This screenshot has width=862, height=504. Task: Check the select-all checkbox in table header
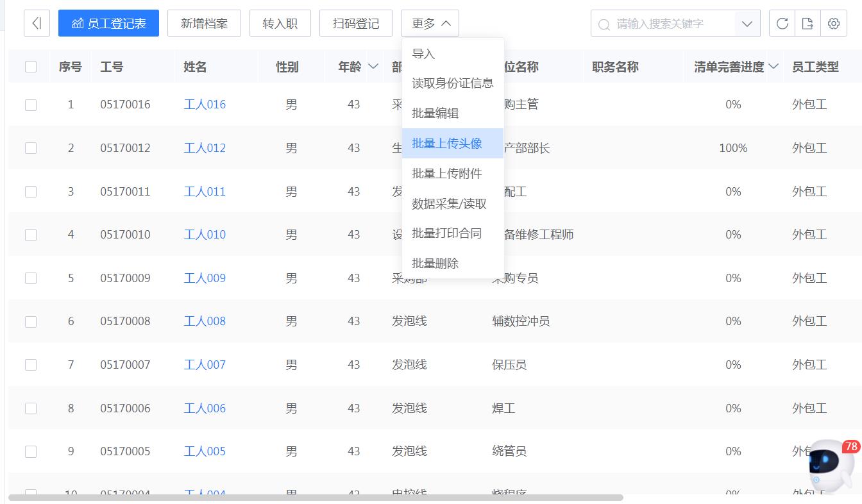point(30,66)
